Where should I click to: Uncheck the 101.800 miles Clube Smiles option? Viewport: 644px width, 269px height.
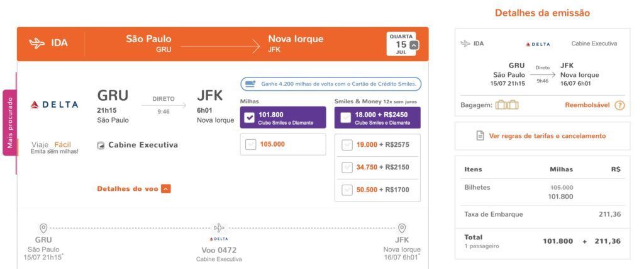[x=249, y=118]
